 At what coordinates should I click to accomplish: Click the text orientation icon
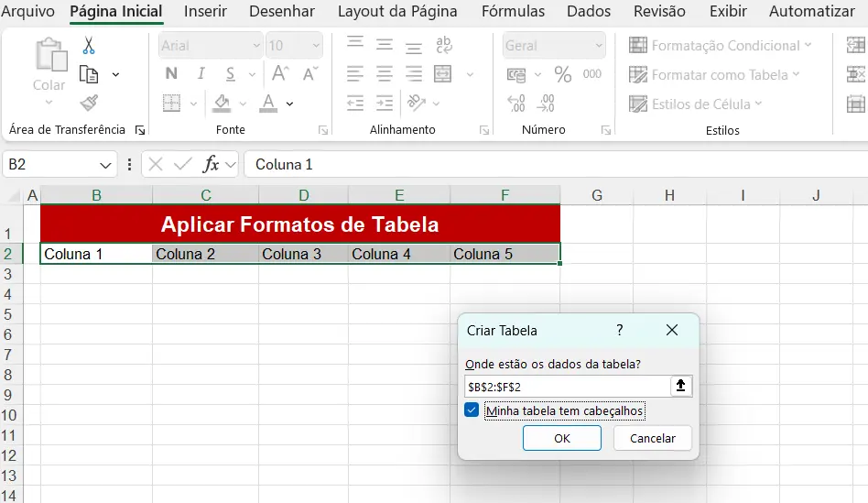pyautogui.click(x=417, y=103)
